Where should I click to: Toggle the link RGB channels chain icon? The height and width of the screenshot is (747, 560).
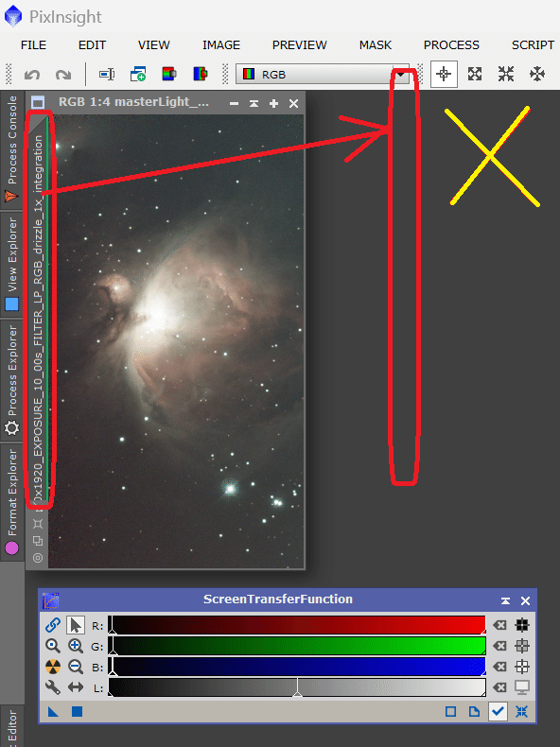pyautogui.click(x=53, y=625)
